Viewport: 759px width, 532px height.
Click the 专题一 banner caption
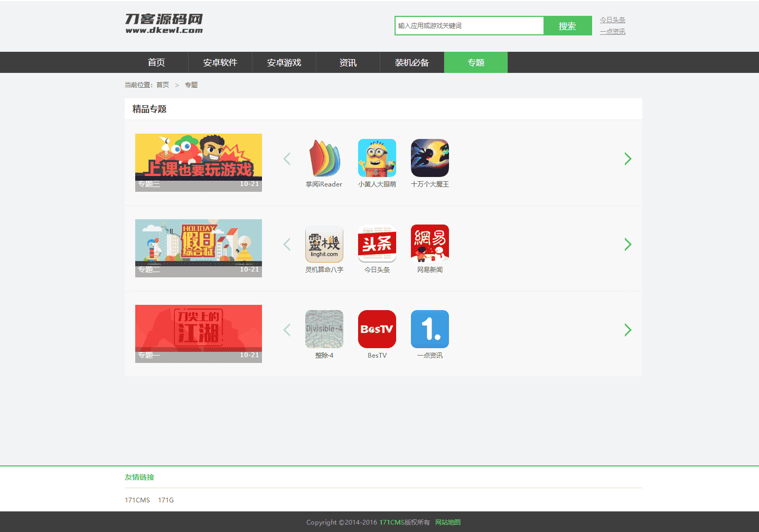click(149, 355)
